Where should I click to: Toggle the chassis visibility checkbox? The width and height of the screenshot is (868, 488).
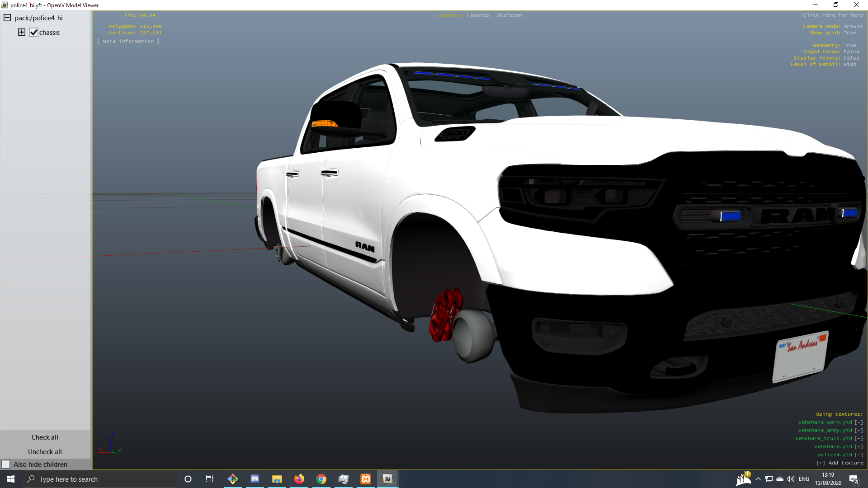pyautogui.click(x=33, y=33)
